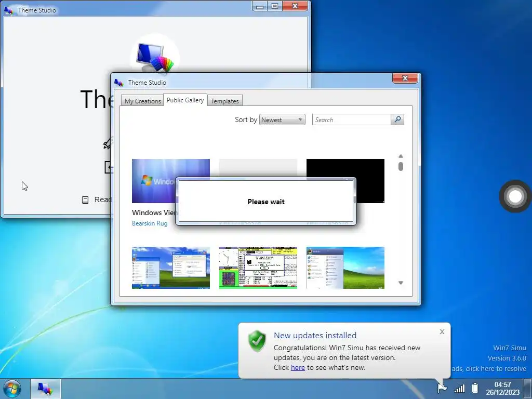532x399 pixels.
Task: Open the Templates tab
Action: click(x=224, y=101)
